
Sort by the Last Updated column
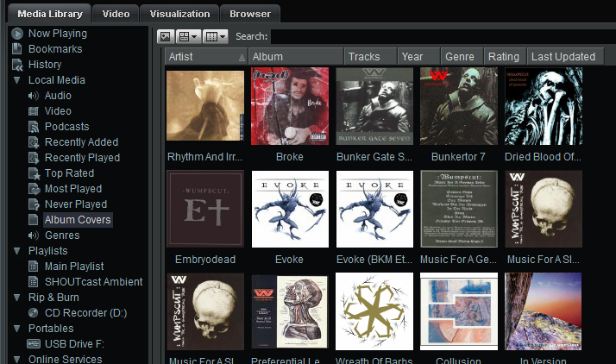click(565, 57)
